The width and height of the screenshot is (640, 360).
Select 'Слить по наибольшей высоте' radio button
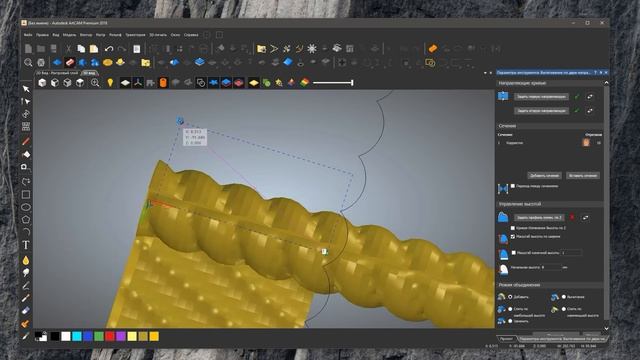tap(510, 309)
